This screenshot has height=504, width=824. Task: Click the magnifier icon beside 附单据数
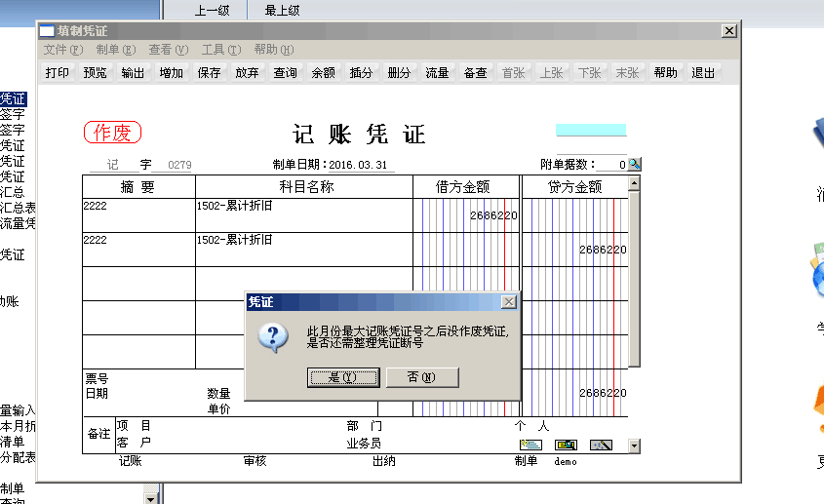point(635,164)
